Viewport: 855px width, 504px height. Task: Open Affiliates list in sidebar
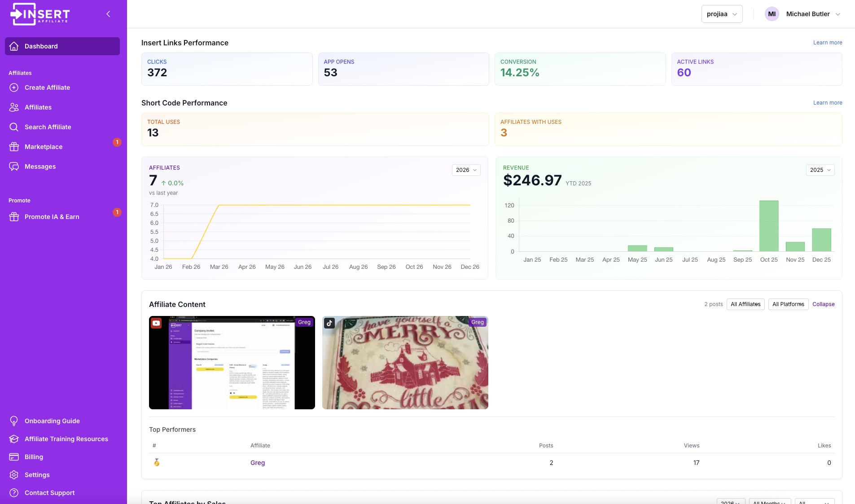pos(62,107)
